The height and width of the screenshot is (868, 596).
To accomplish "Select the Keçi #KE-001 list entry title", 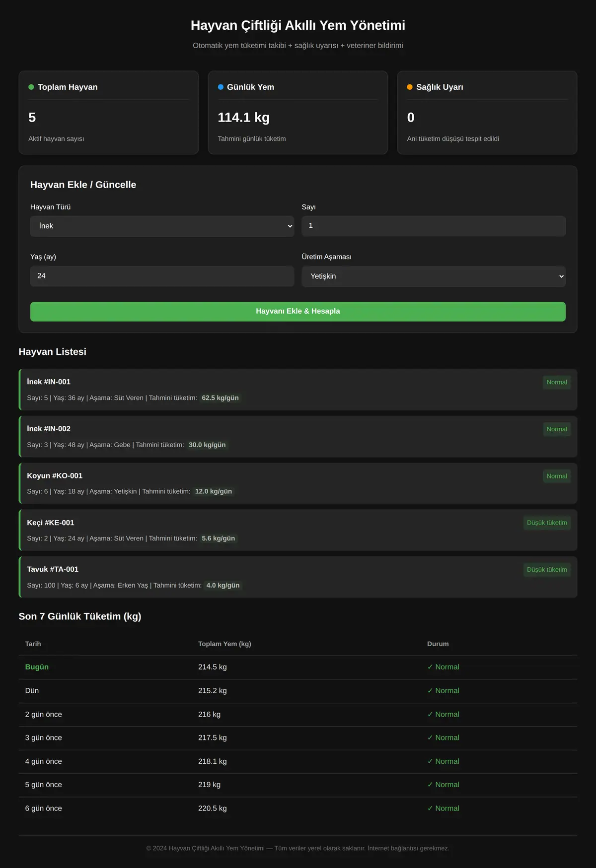I will click(51, 523).
